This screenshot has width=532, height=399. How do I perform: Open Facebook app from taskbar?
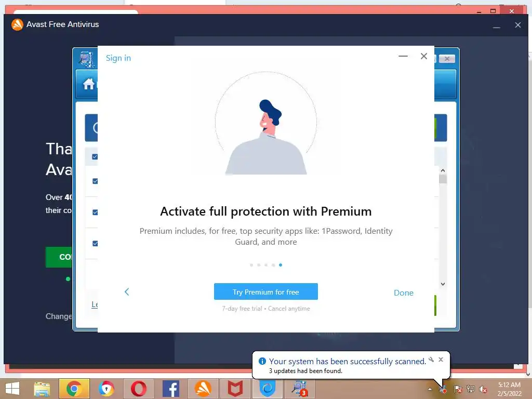(x=170, y=389)
